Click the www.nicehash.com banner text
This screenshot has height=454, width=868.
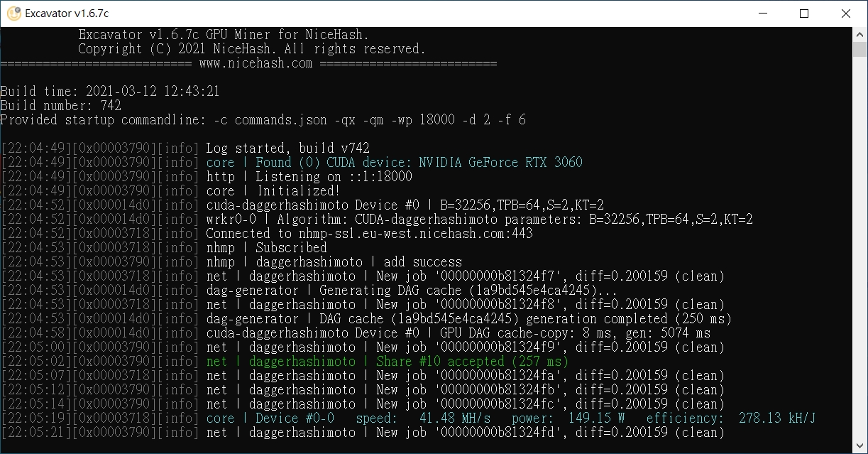coord(256,63)
